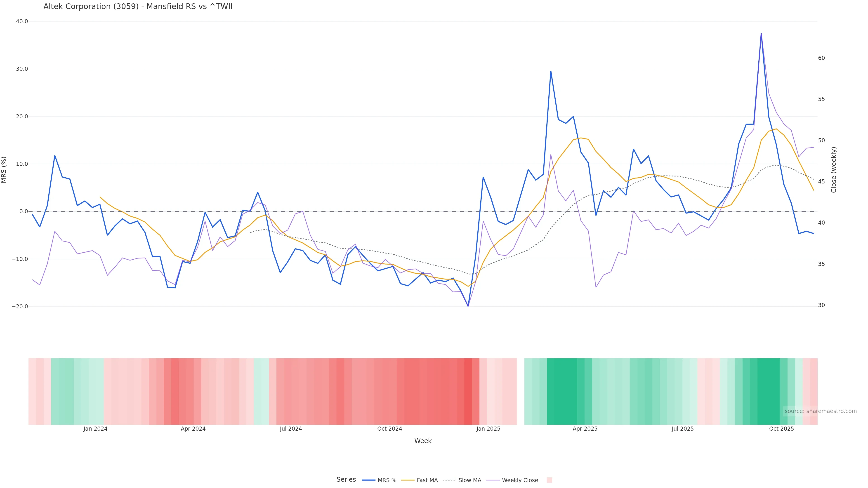
Task: Select the Close (weekly) axis title
Action: (834, 170)
